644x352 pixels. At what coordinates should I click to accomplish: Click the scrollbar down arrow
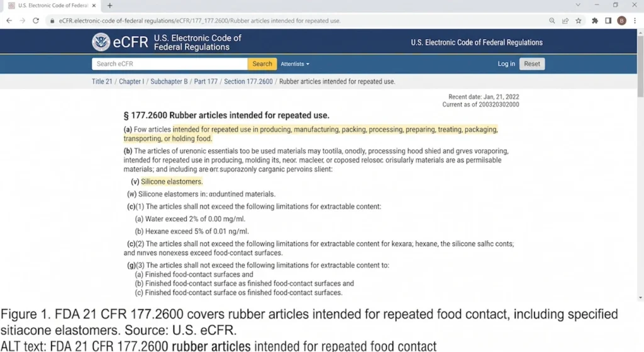click(x=640, y=298)
